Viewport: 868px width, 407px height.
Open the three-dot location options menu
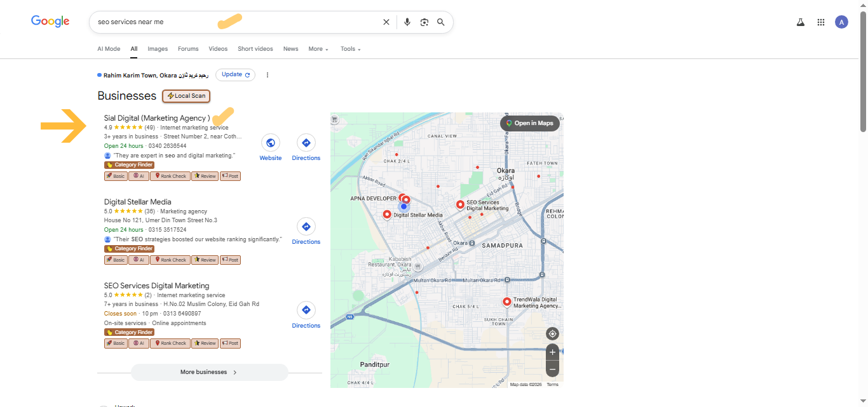pyautogui.click(x=268, y=75)
